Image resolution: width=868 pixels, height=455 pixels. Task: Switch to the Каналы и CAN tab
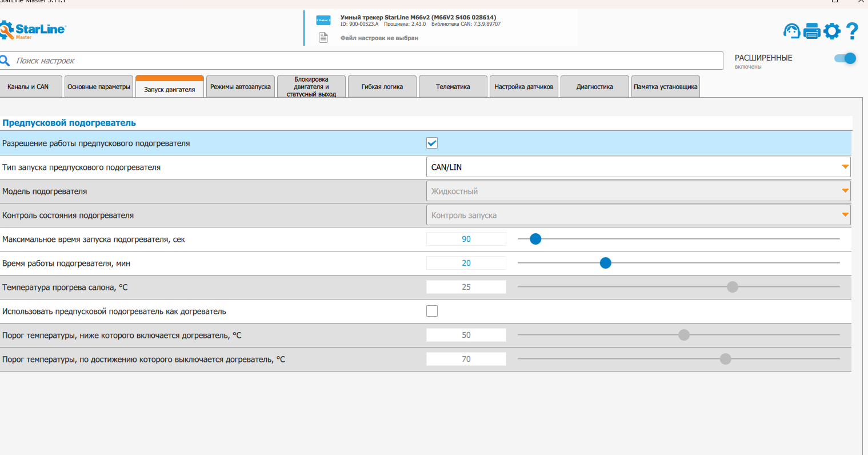click(x=28, y=87)
